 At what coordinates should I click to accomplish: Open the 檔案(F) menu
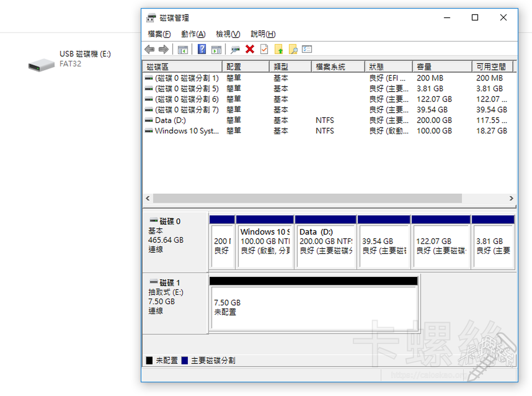pyautogui.click(x=159, y=34)
